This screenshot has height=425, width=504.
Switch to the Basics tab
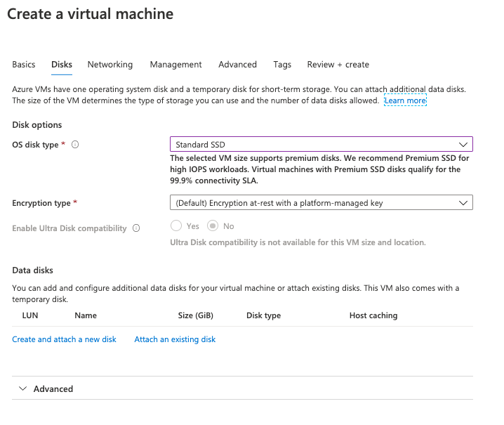pos(24,65)
